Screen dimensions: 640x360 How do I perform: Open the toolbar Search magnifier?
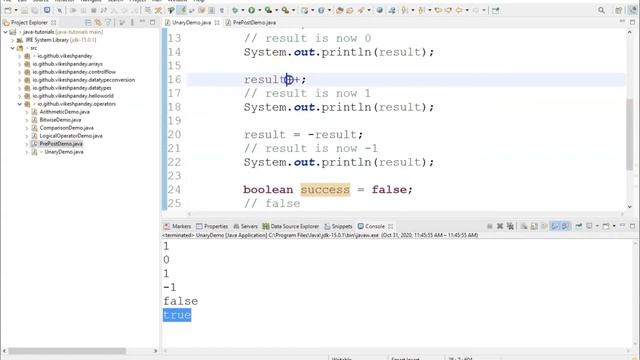coord(601,11)
